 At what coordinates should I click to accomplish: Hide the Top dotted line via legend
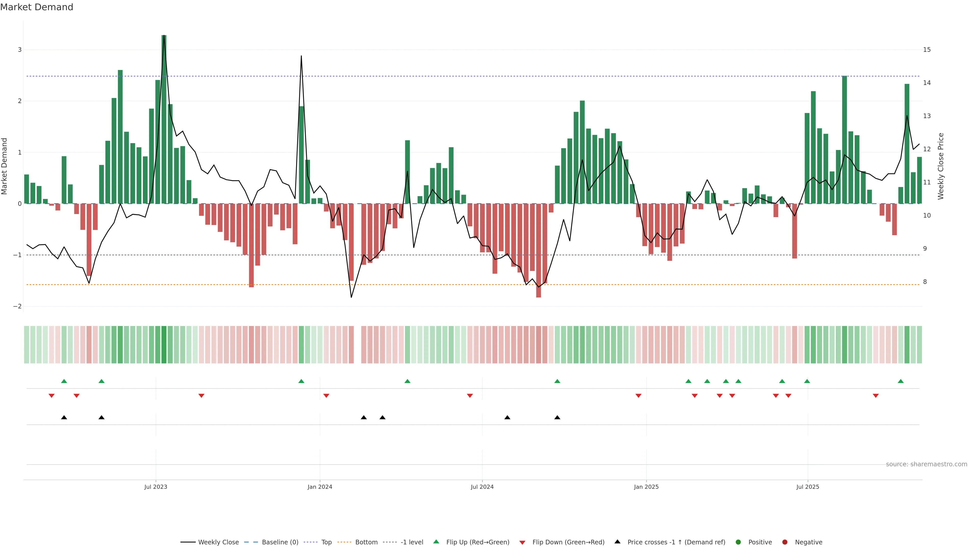(326, 542)
